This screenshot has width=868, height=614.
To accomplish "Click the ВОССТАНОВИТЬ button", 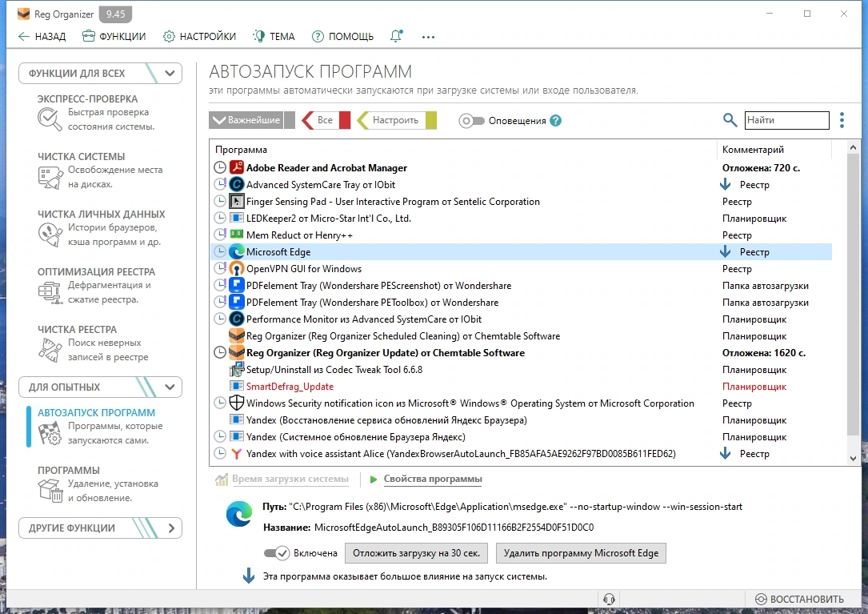I will tap(800, 599).
